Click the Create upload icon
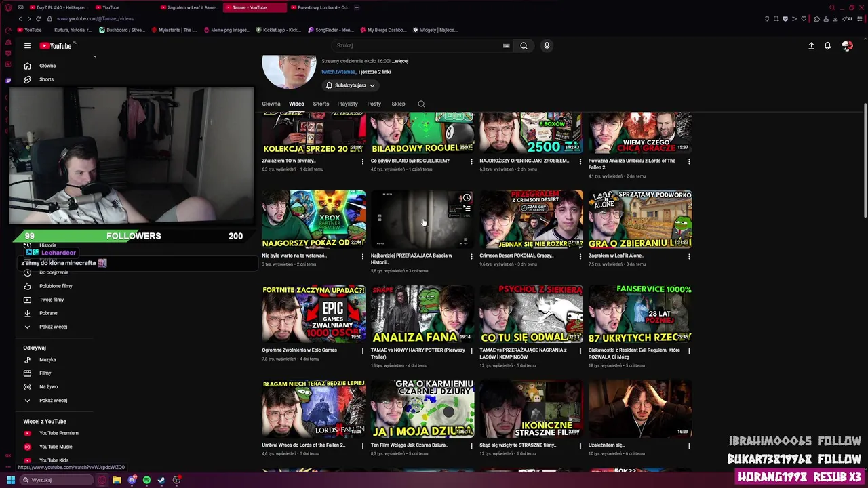 [x=811, y=46]
